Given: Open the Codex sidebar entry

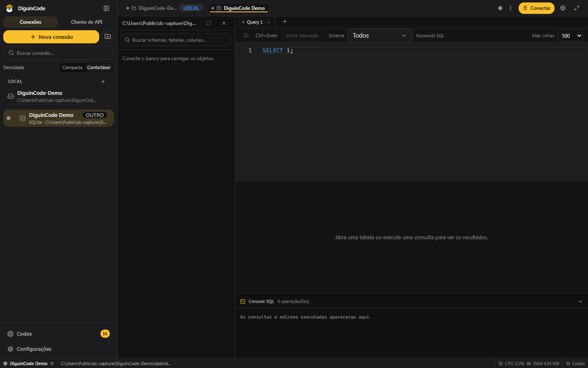Looking at the screenshot, I should click(x=58, y=334).
